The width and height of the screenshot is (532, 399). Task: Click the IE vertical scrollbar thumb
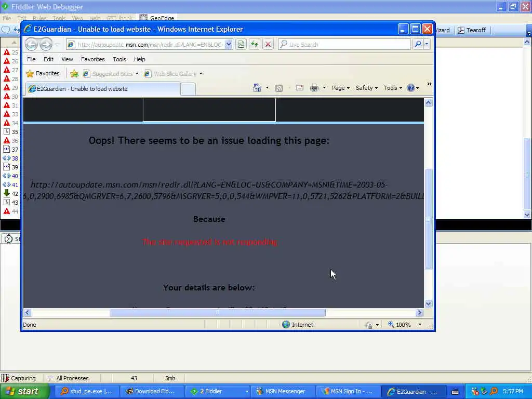[429, 219]
